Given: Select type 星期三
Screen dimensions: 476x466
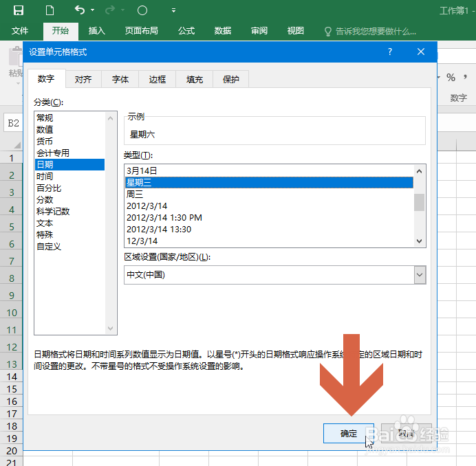Looking at the screenshot, I should [269, 182].
